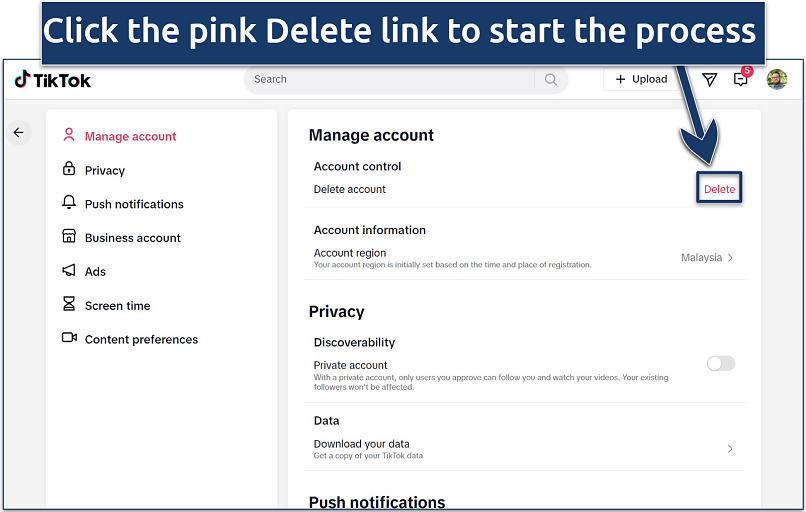Click the Download your data label
Viewport: 806px width, 512px height.
coord(361,444)
